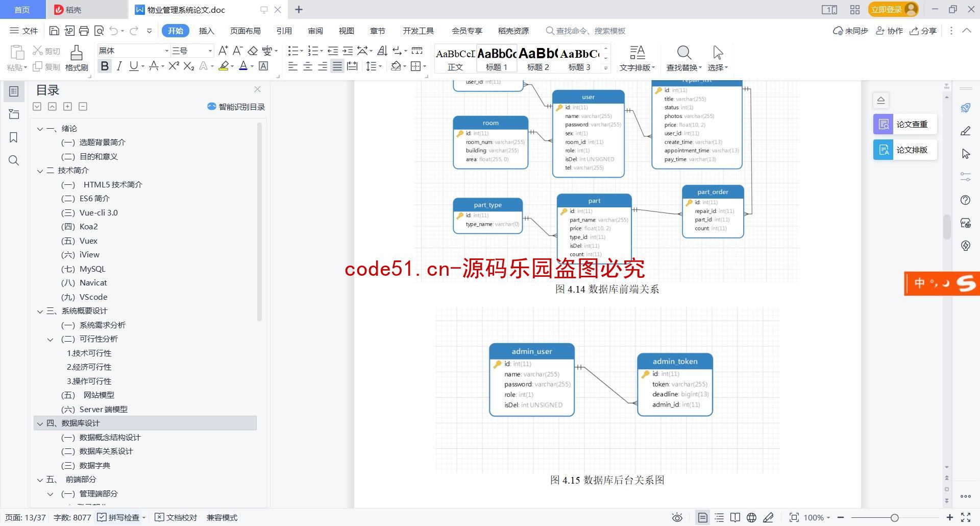Click the 立即登录 login button

893,9
